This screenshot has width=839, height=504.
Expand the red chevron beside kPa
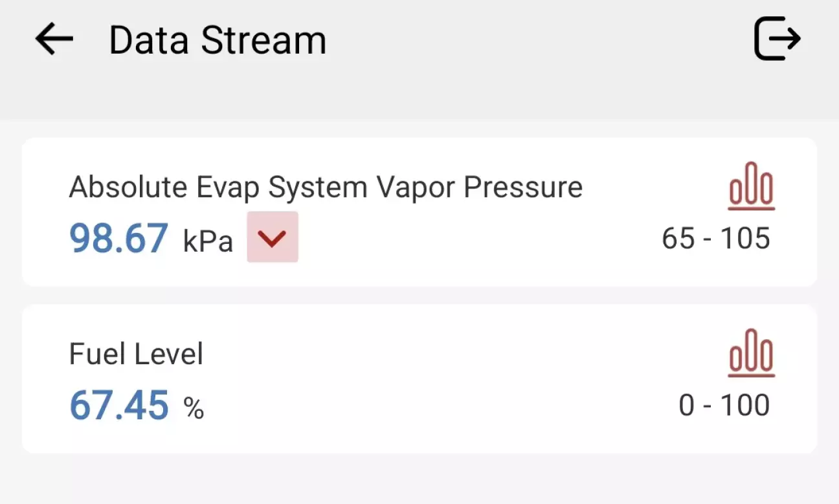tap(273, 237)
